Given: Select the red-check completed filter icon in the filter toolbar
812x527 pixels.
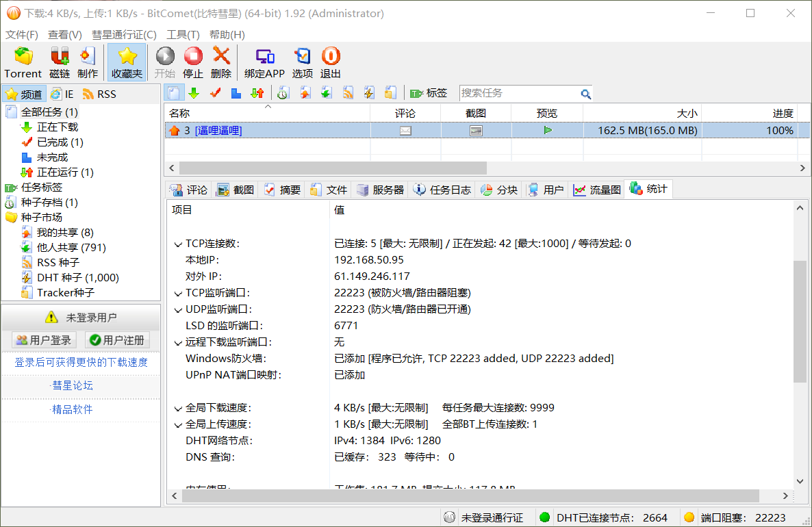Looking at the screenshot, I should coord(216,93).
